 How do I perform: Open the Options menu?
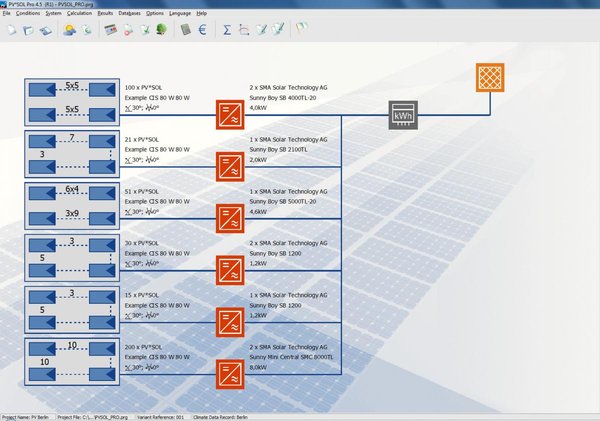pos(155,13)
